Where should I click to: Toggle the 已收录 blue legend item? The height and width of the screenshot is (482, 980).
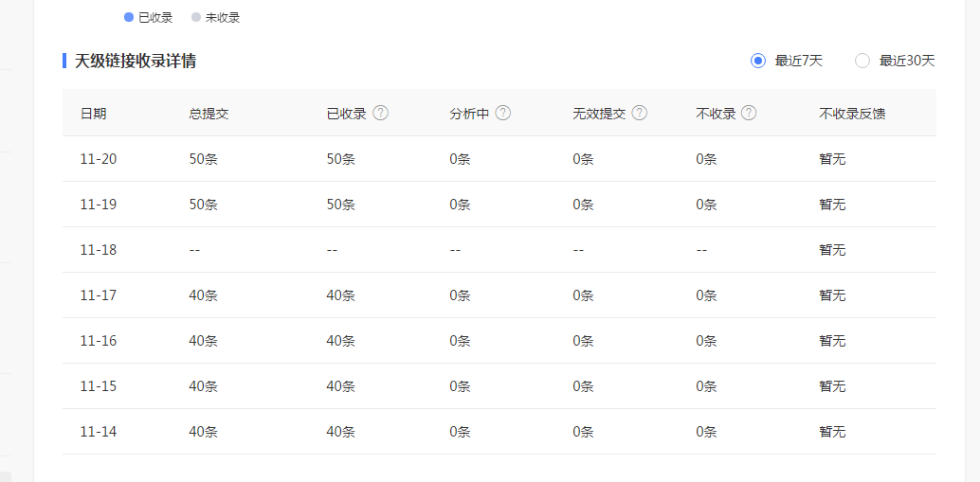tap(148, 17)
